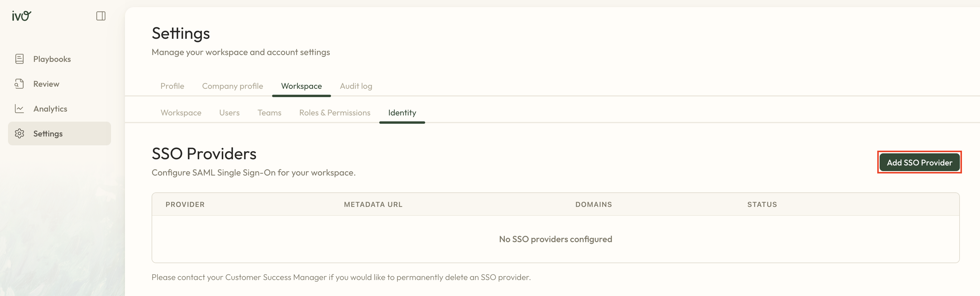Click the Provider column header
This screenshot has height=296, width=980.
click(185, 204)
